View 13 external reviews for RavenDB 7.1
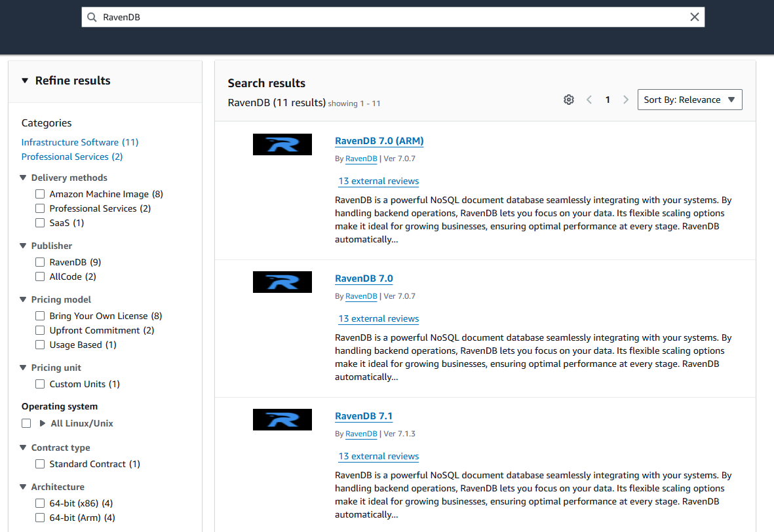The width and height of the screenshot is (774, 532). 379,457
